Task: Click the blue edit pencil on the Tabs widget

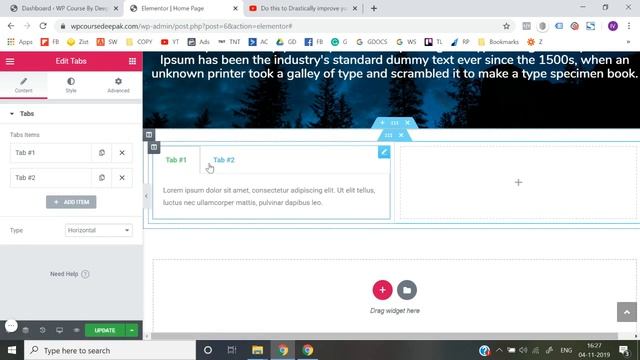Action: [x=384, y=152]
